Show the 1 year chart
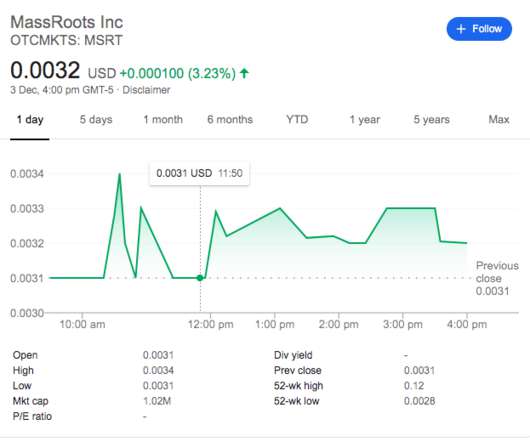530x442 pixels. point(365,119)
